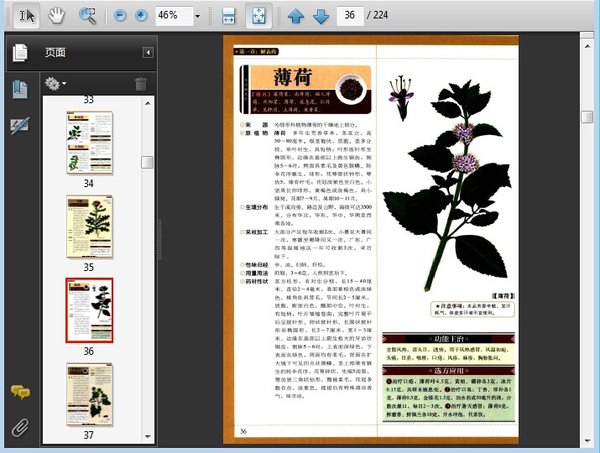Go to previous page with up arrow

[x=295, y=16]
